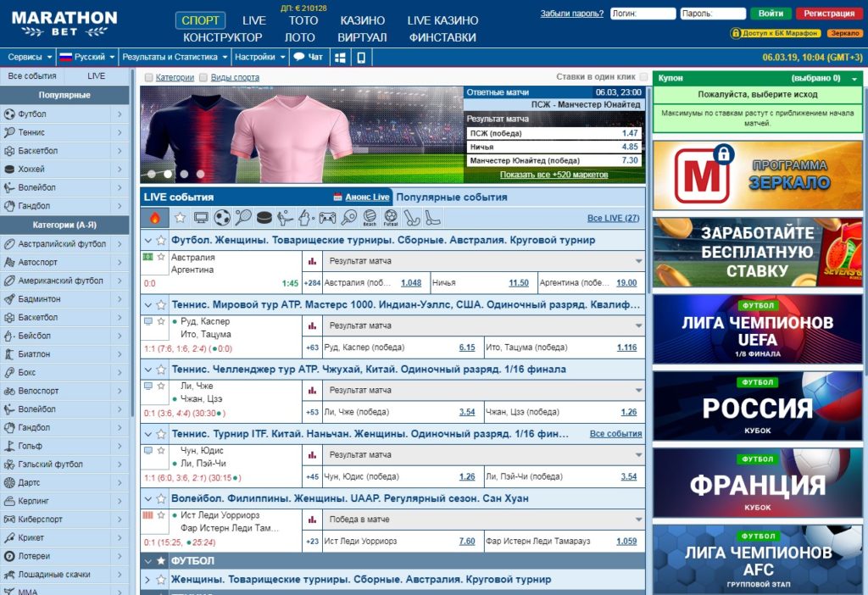
Task: Filter live events by the tennis racket icon
Action: pyautogui.click(x=243, y=218)
